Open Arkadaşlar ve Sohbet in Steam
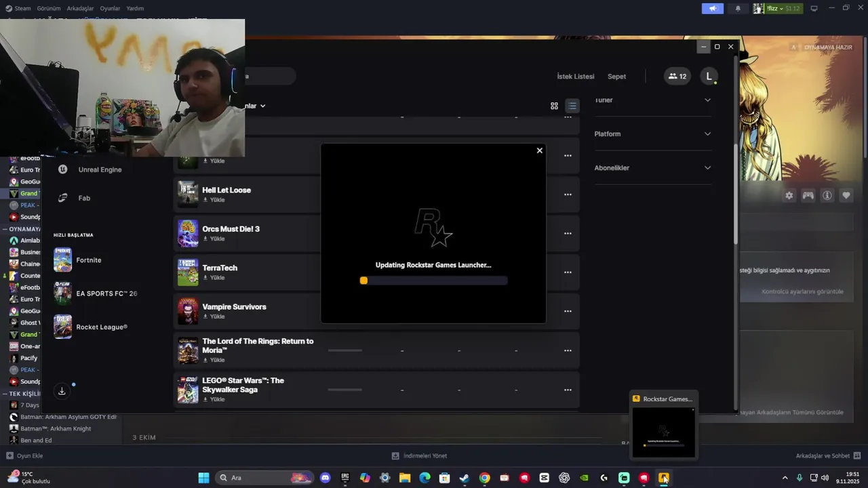The width and height of the screenshot is (868, 488). tap(828, 456)
